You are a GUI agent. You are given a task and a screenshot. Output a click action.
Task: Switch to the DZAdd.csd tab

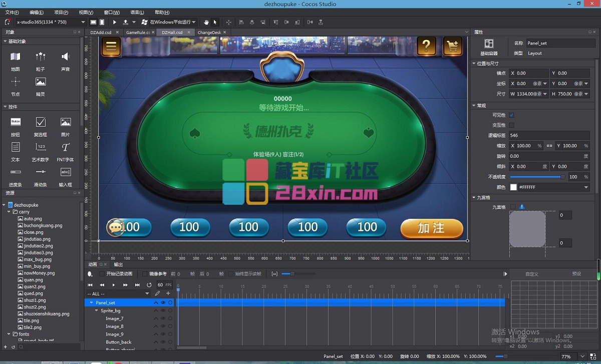pyautogui.click(x=101, y=33)
